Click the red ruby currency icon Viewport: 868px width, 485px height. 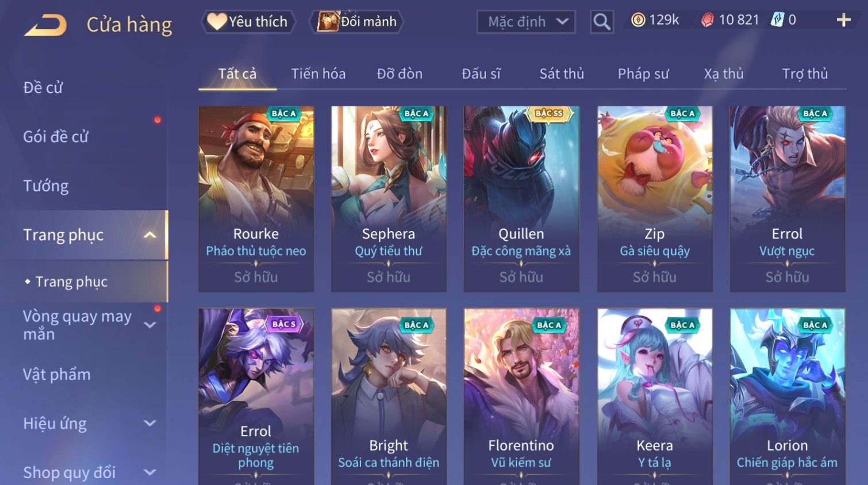[707, 20]
